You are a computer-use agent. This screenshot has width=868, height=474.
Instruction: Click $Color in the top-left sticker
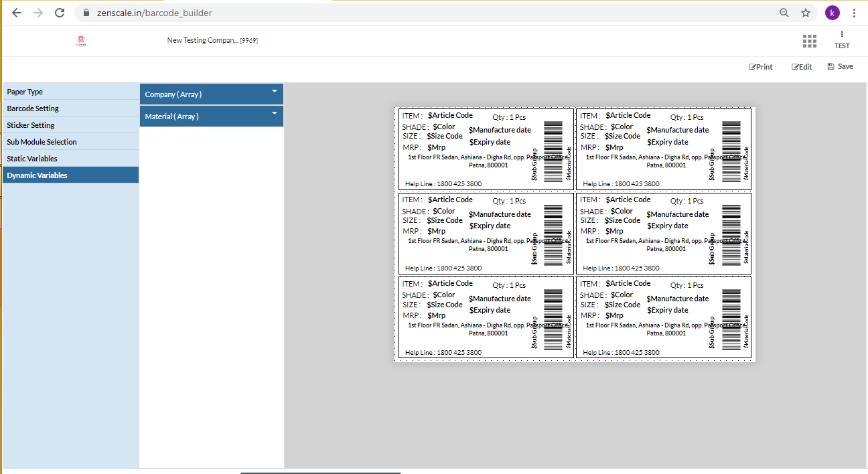[x=443, y=127]
